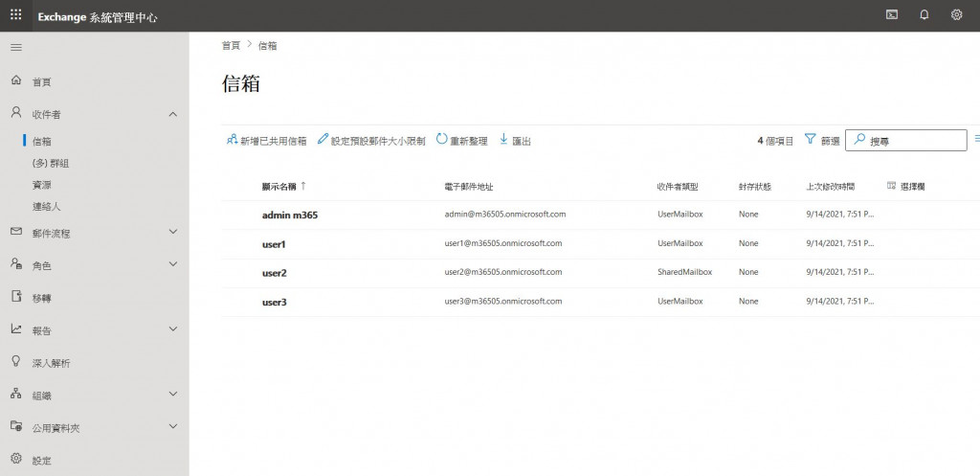
Task: Expand the 角色 section chevron
Action: pos(173,264)
